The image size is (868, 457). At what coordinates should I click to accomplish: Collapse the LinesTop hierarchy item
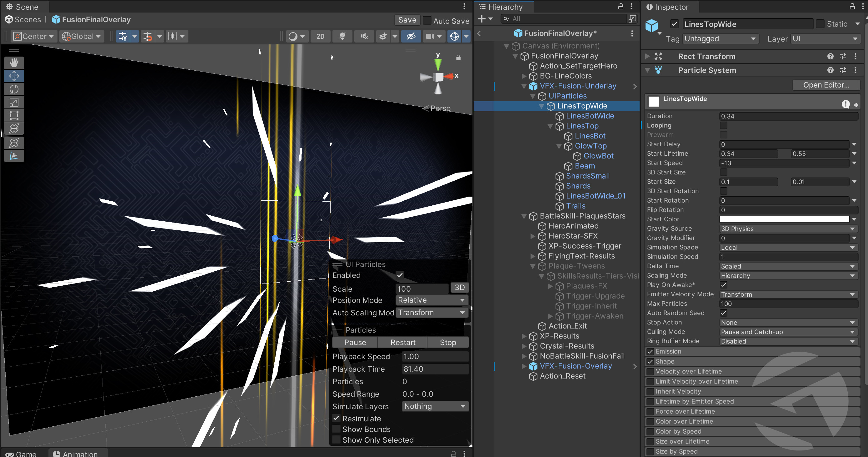(x=550, y=126)
